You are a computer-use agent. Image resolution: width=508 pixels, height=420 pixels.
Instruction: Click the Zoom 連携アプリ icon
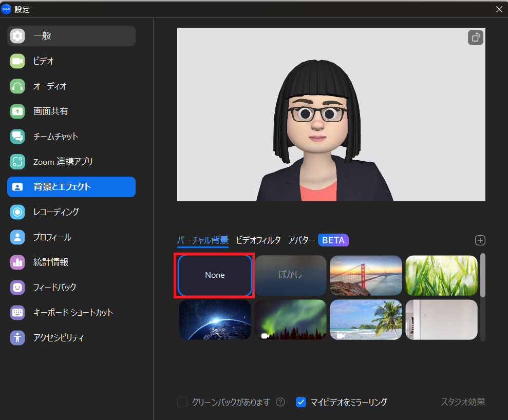(17, 162)
